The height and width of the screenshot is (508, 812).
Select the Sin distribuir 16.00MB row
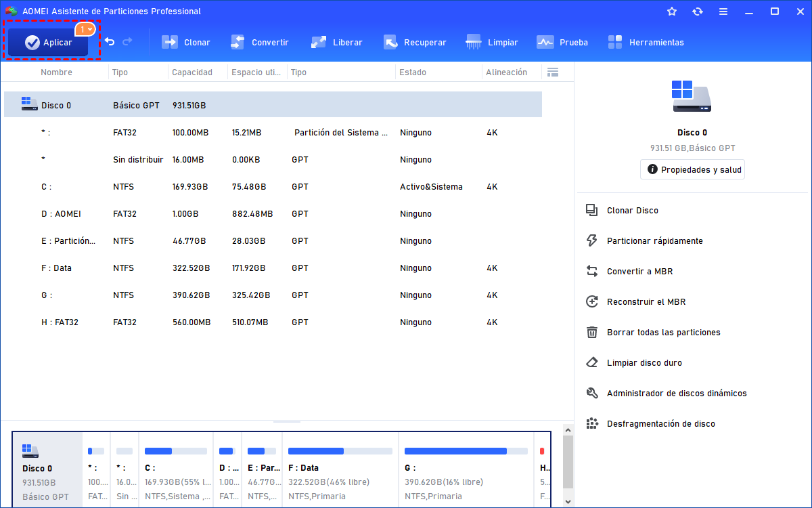click(x=273, y=160)
